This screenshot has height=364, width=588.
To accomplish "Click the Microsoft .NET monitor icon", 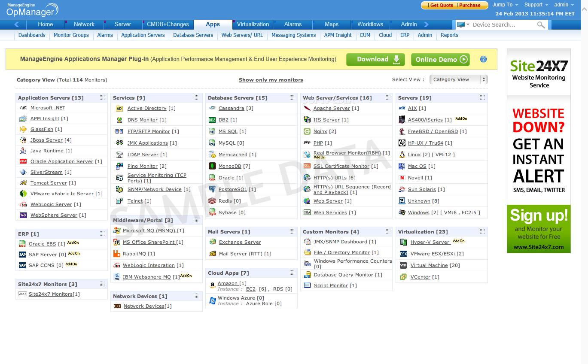I will (23, 108).
